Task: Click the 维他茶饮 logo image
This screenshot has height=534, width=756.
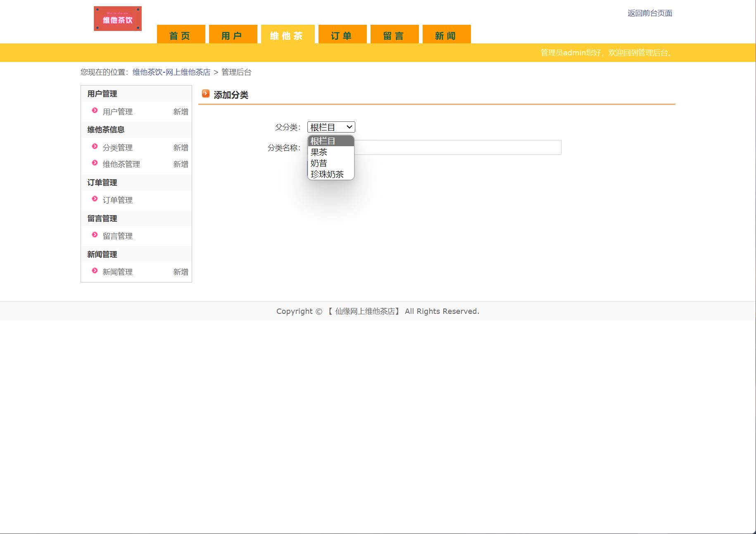Action: [117, 18]
